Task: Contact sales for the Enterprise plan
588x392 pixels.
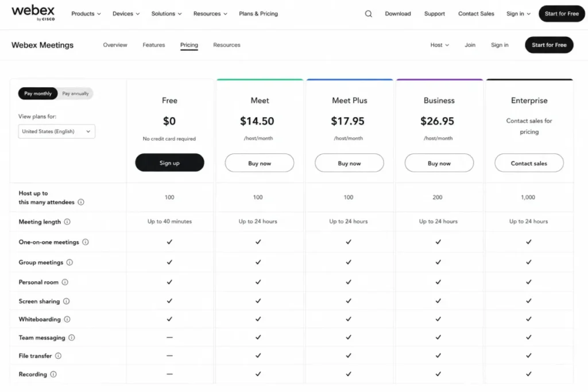Action: tap(529, 163)
